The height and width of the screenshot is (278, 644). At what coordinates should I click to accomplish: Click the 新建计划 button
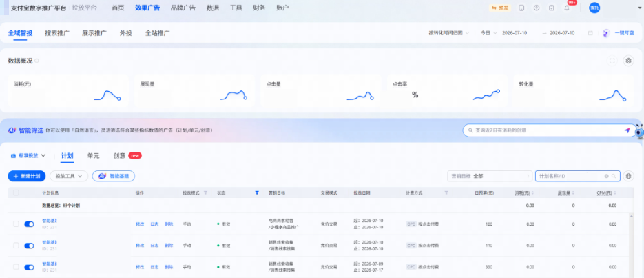point(27,176)
